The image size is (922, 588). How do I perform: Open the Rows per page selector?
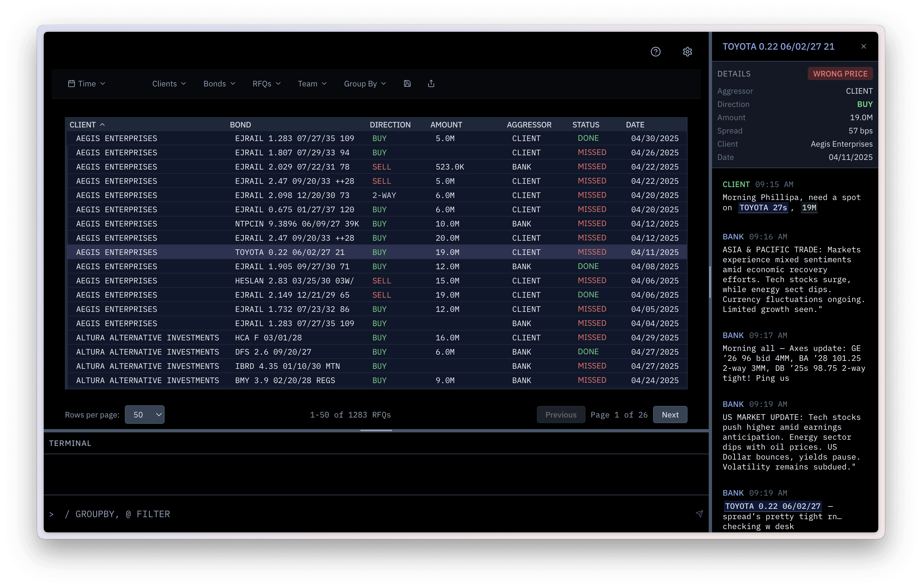pyautogui.click(x=144, y=415)
